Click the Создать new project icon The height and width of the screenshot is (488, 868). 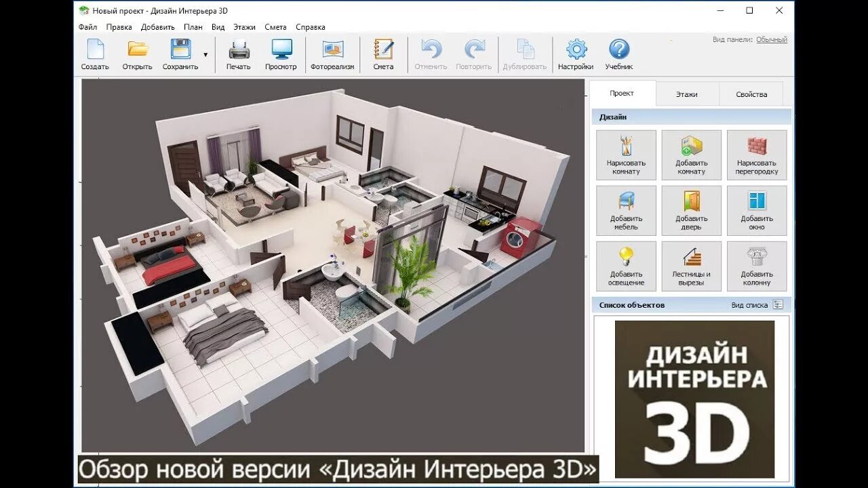95,54
